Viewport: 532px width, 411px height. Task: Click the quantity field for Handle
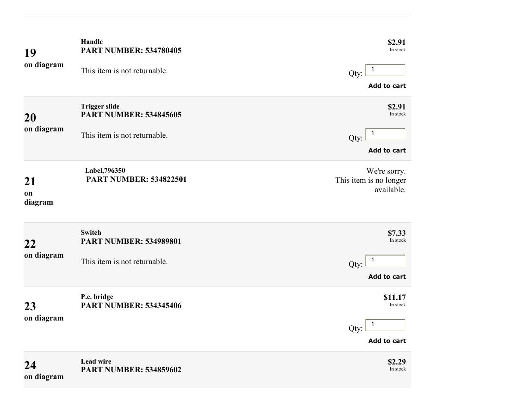tap(386, 69)
